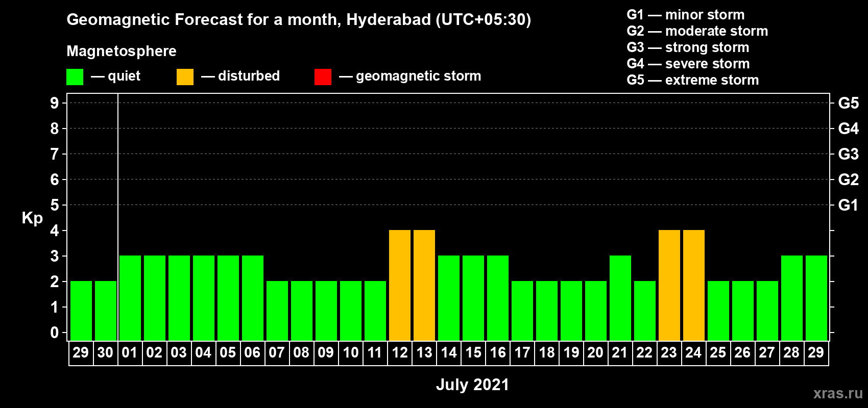Click the Kp value 0 on left axis

(55, 333)
